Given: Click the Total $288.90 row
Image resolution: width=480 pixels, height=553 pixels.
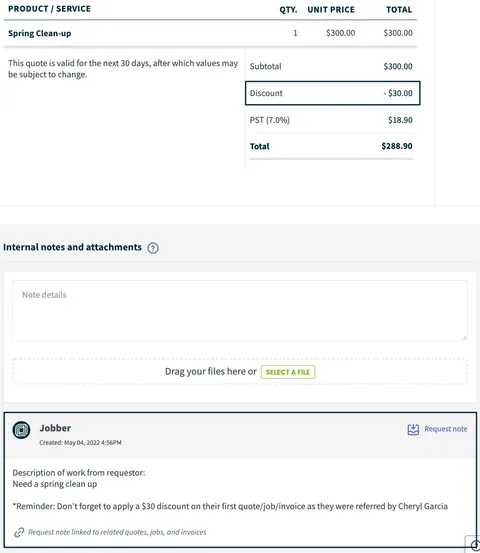Looking at the screenshot, I should 331,146.
